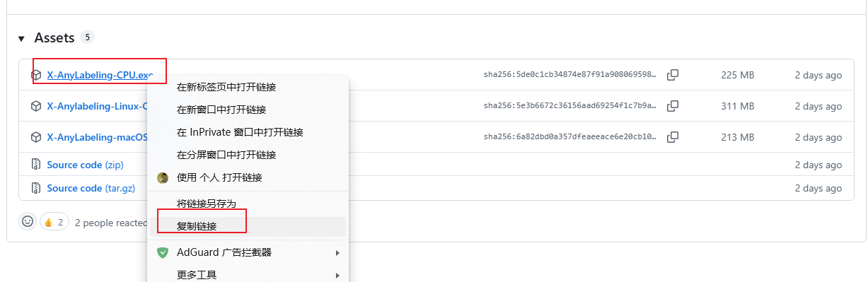Click the X-AnyLabeling-CPU.exe download link
This screenshot has width=868, height=282.
pyautogui.click(x=100, y=75)
